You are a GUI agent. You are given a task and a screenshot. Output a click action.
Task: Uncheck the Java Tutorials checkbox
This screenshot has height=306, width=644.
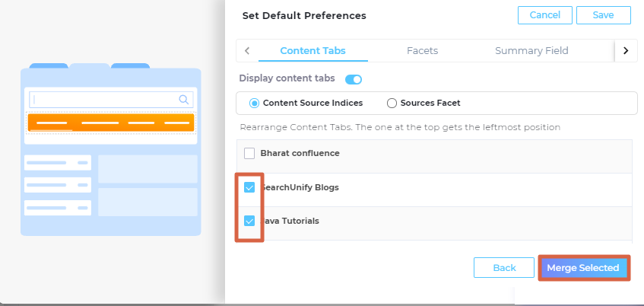249,221
